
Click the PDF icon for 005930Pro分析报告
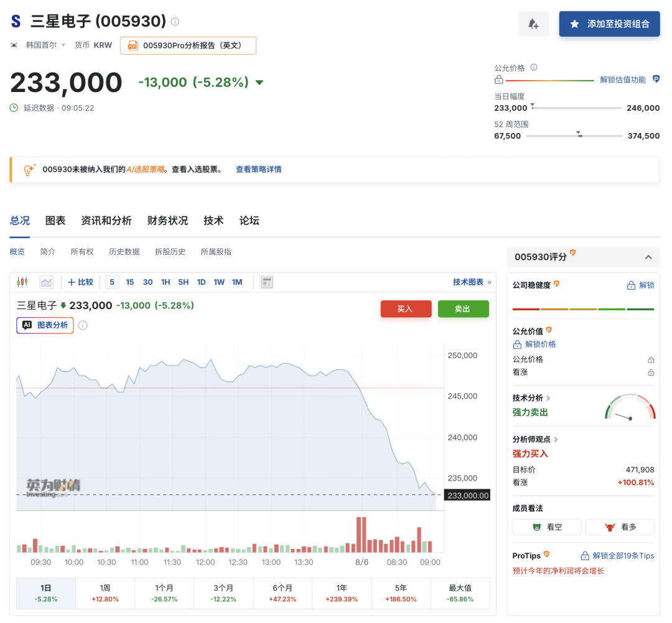click(133, 46)
